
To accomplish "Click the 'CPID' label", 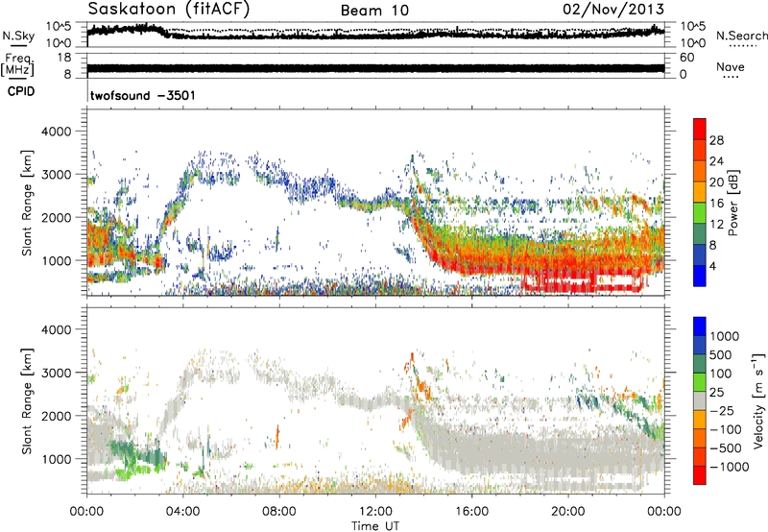I will pyautogui.click(x=21, y=91).
